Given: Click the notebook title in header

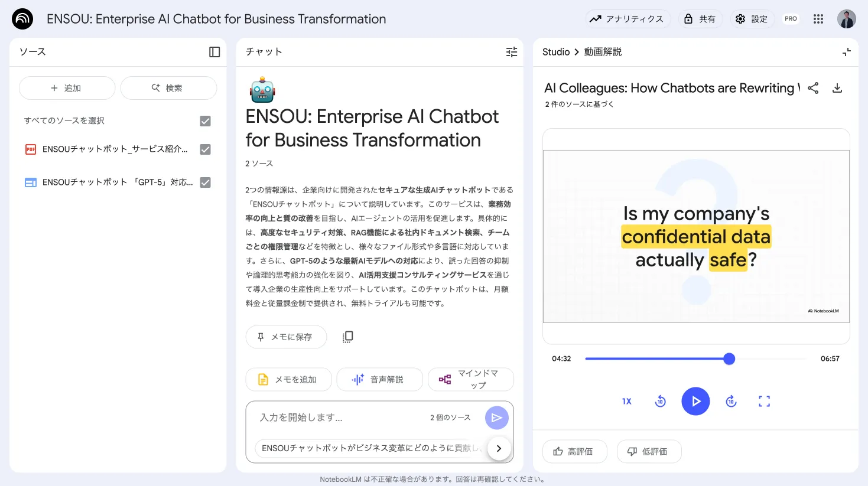Looking at the screenshot, I should point(216,19).
